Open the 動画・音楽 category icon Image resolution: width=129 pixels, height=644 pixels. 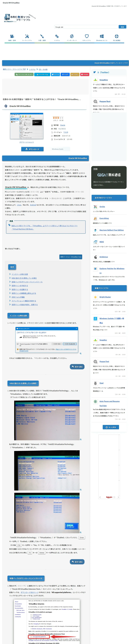[12, 36]
